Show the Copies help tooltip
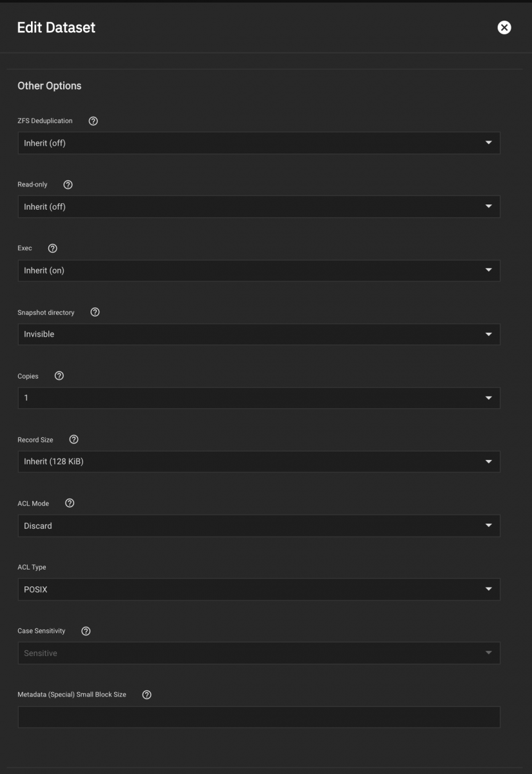This screenshot has width=532, height=774. coord(59,376)
